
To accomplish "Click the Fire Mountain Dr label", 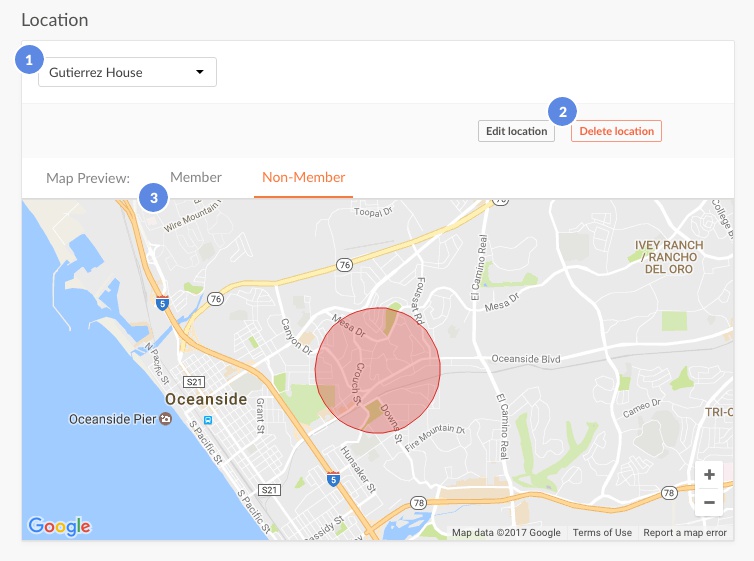I will [435, 437].
